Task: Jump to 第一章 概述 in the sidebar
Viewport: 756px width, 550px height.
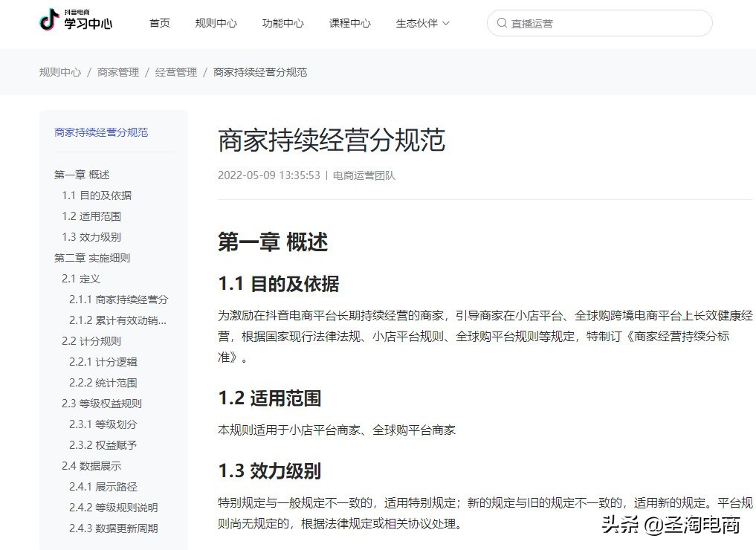Action: pyautogui.click(x=82, y=175)
